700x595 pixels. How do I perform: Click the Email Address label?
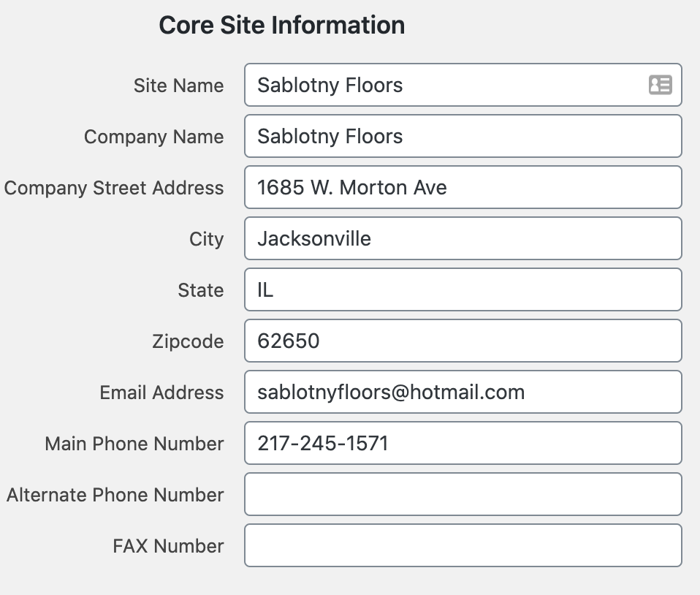point(161,393)
